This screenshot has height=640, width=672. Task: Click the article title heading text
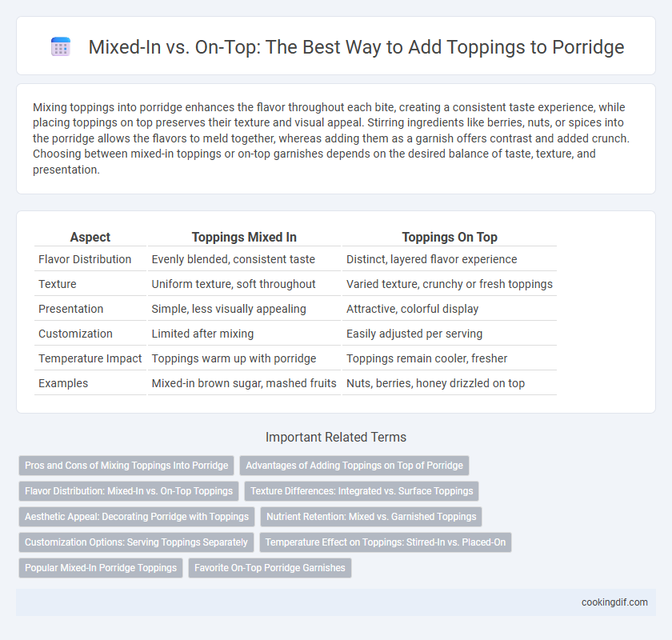(x=356, y=46)
